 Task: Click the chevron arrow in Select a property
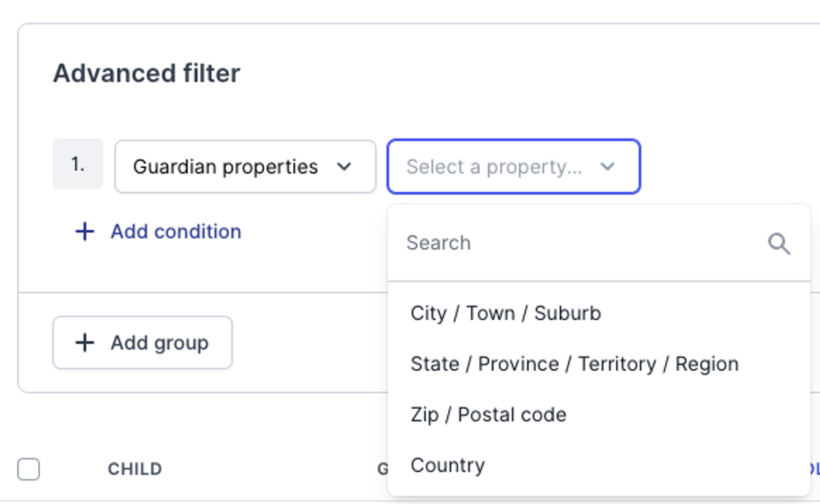[x=607, y=167]
